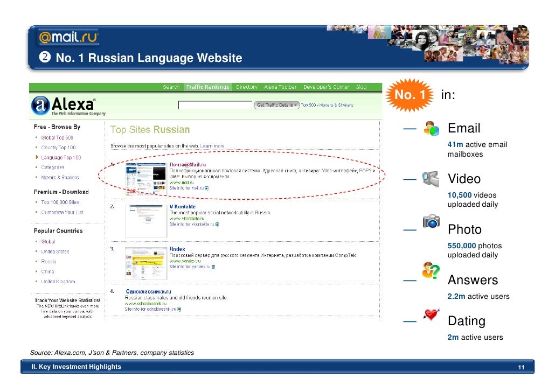The width and height of the screenshot is (555, 392).
Task: Click the Email people icon
Action: tap(431, 129)
